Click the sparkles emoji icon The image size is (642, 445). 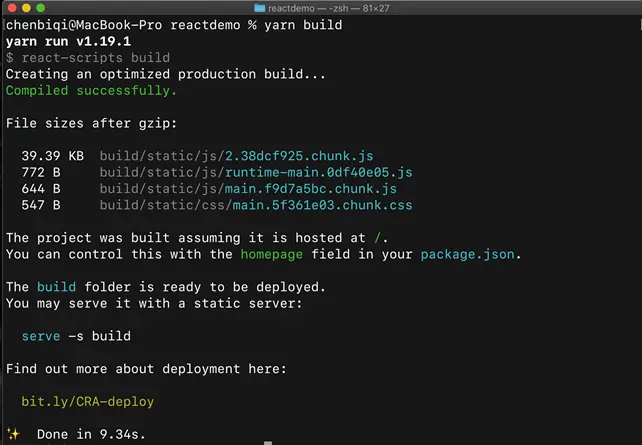point(13,434)
